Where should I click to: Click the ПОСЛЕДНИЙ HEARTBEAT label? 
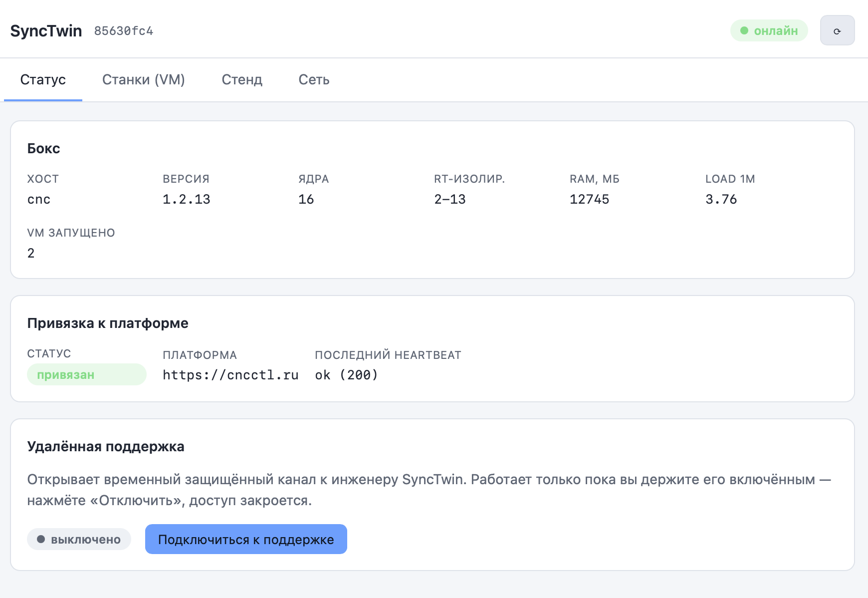[x=388, y=355]
